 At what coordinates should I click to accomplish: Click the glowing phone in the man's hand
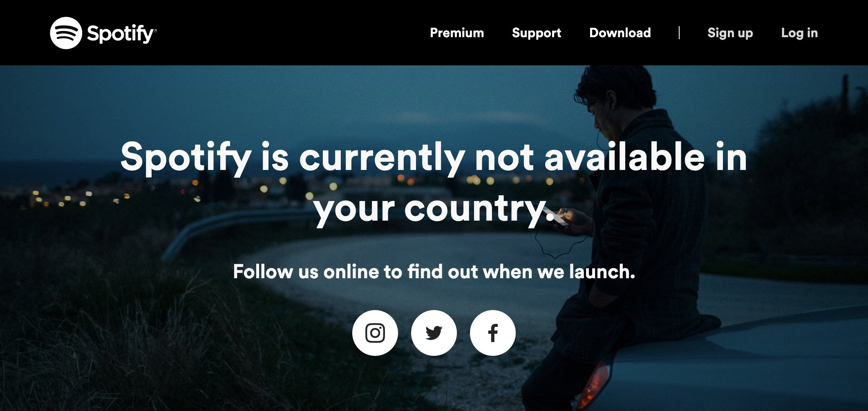[x=561, y=217]
